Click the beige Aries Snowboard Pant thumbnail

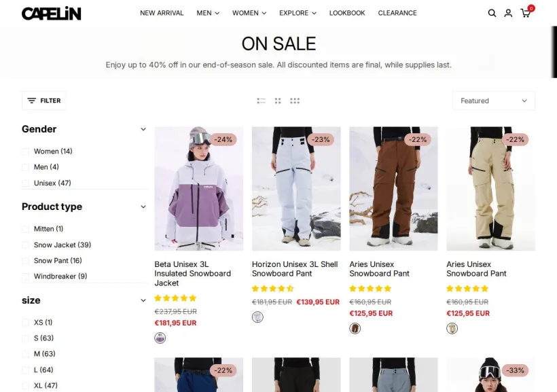pyautogui.click(x=490, y=189)
